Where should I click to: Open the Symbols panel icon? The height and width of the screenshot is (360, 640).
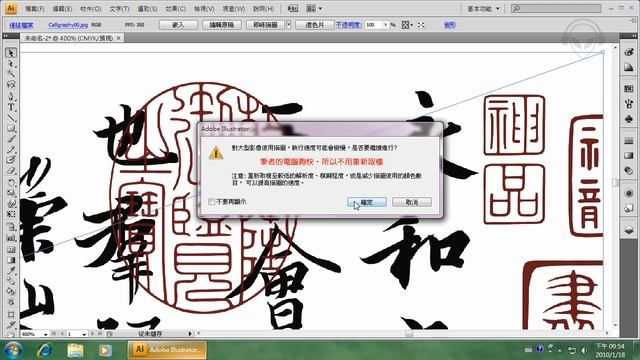click(x=629, y=119)
